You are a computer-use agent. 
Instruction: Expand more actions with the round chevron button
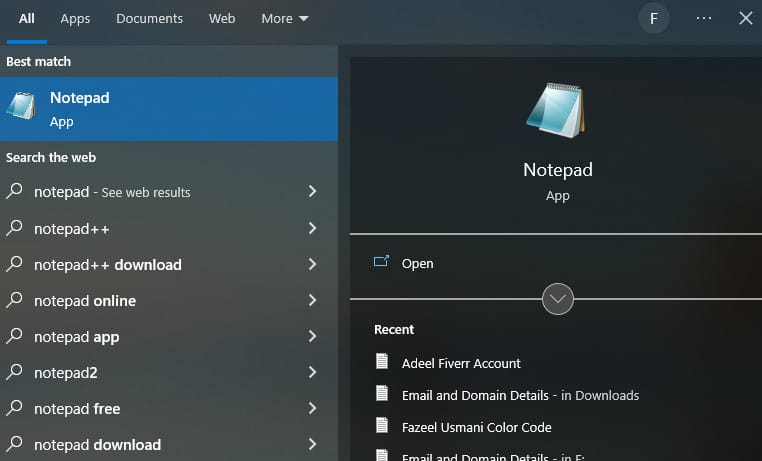(557, 299)
